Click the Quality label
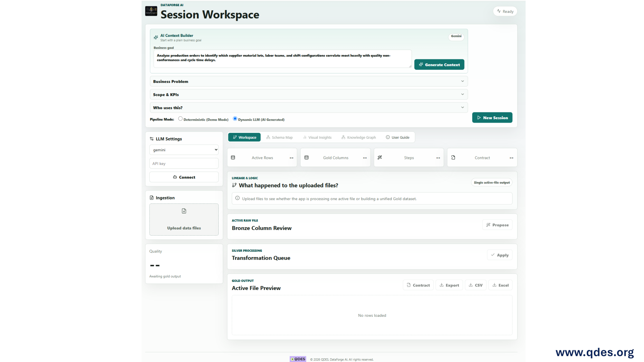Image resolution: width=644 pixels, height=362 pixels. pos(156,251)
